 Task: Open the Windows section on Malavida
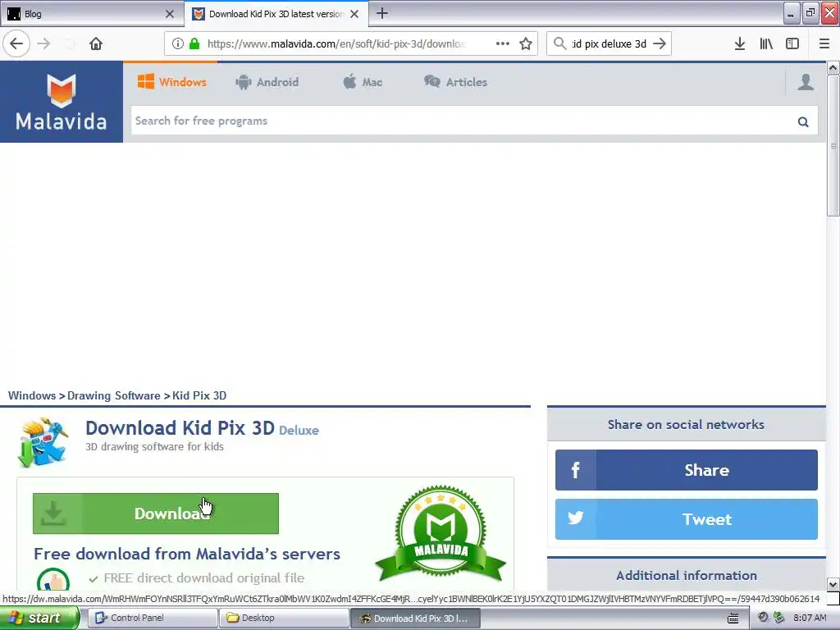pos(172,82)
